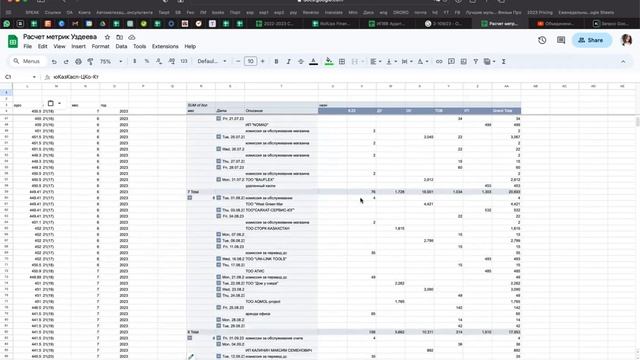The image size is (640, 360).
Task: Click the Functions sigma icon
Action: click(504, 61)
